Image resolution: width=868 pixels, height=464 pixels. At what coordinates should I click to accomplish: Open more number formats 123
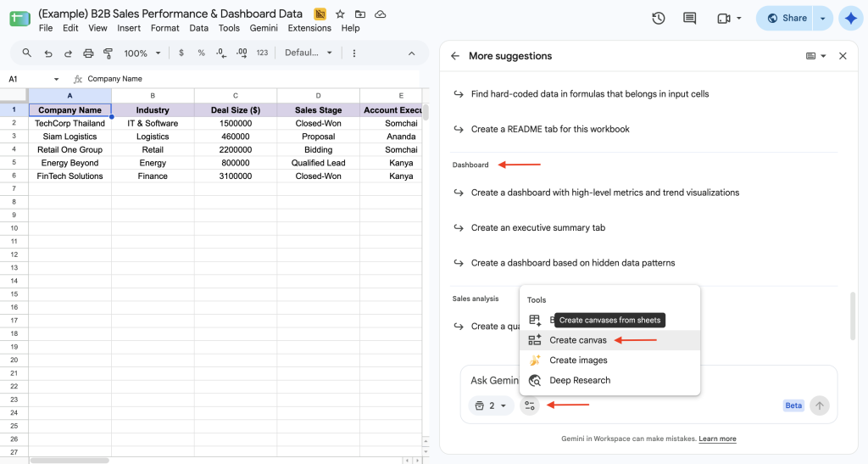click(263, 53)
